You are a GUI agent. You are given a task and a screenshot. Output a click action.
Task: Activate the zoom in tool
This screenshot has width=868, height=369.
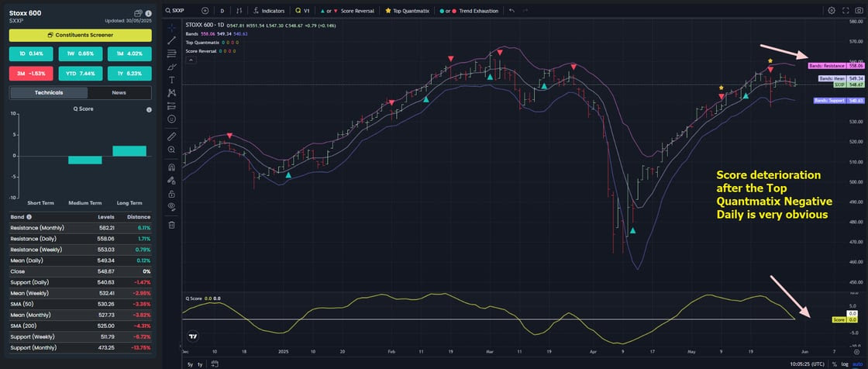coord(171,149)
